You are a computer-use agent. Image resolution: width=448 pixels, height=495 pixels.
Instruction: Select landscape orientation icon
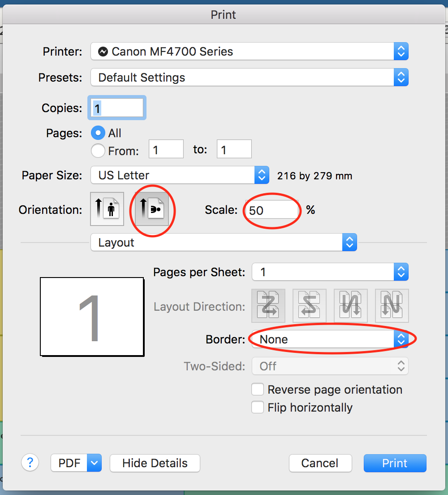152,209
